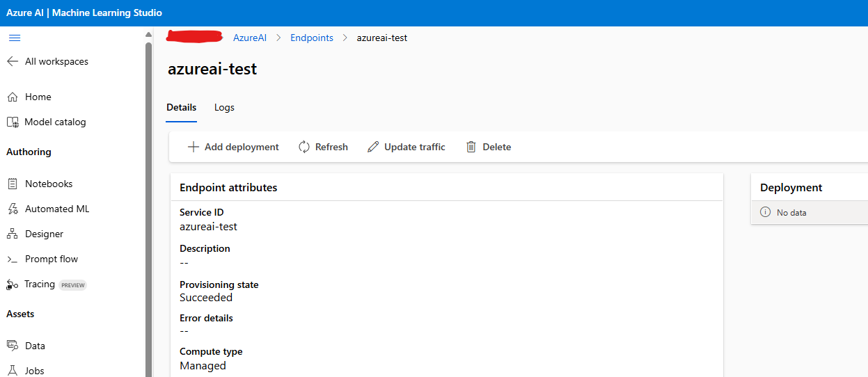This screenshot has width=868, height=377.
Task: Click the Update traffic button
Action: 406,147
